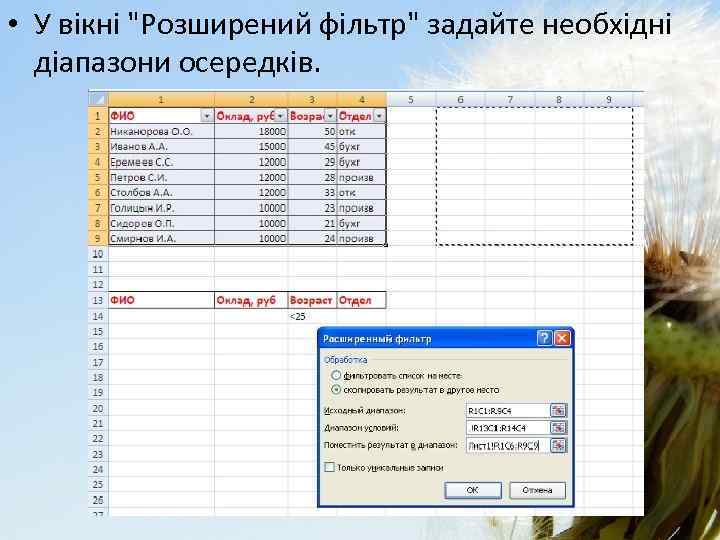Open the Отдел column filter dropdown
The height and width of the screenshot is (540, 720).
coord(379,116)
